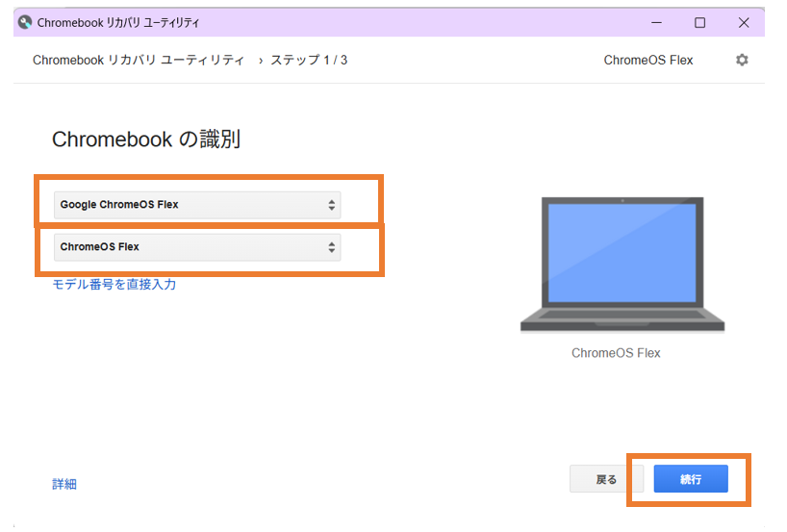Click the up-down arrows on manufacturer selector
This screenshot has height=532, width=787.
point(332,205)
